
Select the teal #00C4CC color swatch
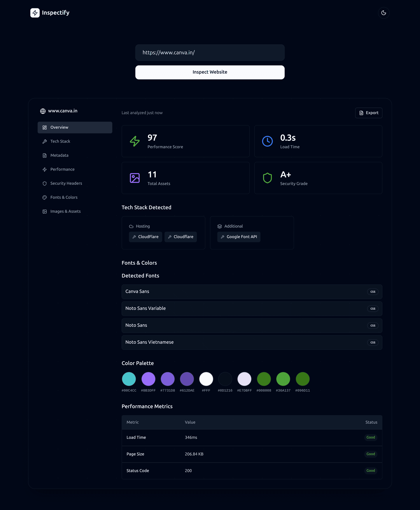tap(129, 379)
